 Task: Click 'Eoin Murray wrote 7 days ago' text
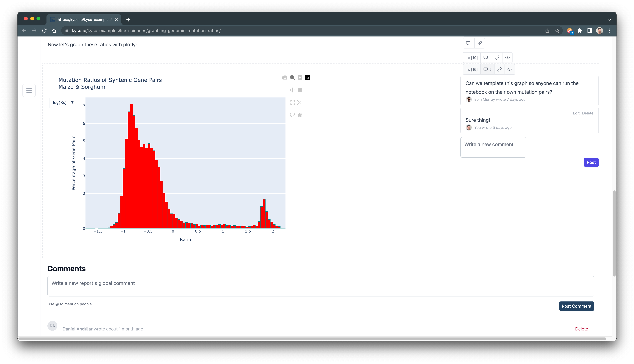point(500,99)
